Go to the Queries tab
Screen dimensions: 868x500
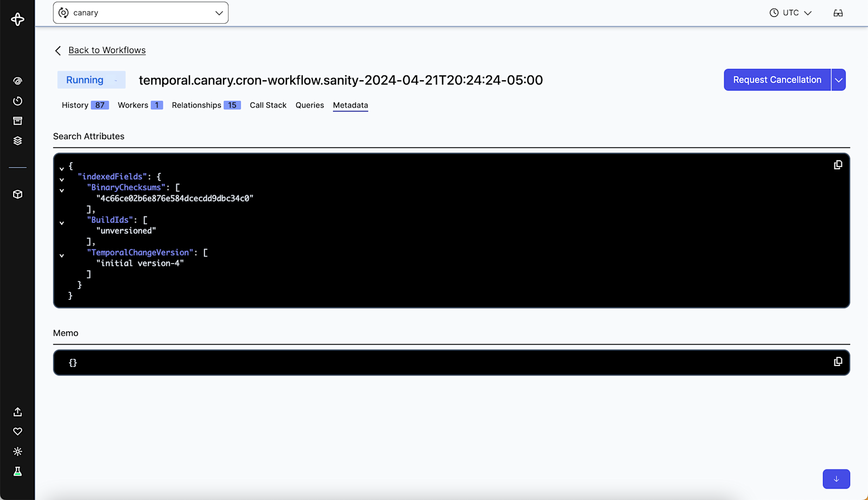coord(310,105)
